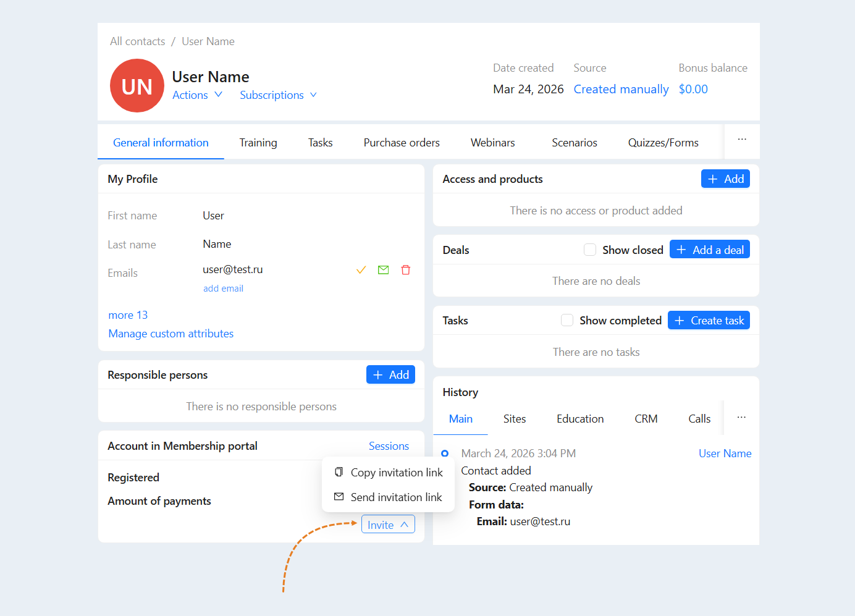Select the Sites history tab

click(515, 419)
